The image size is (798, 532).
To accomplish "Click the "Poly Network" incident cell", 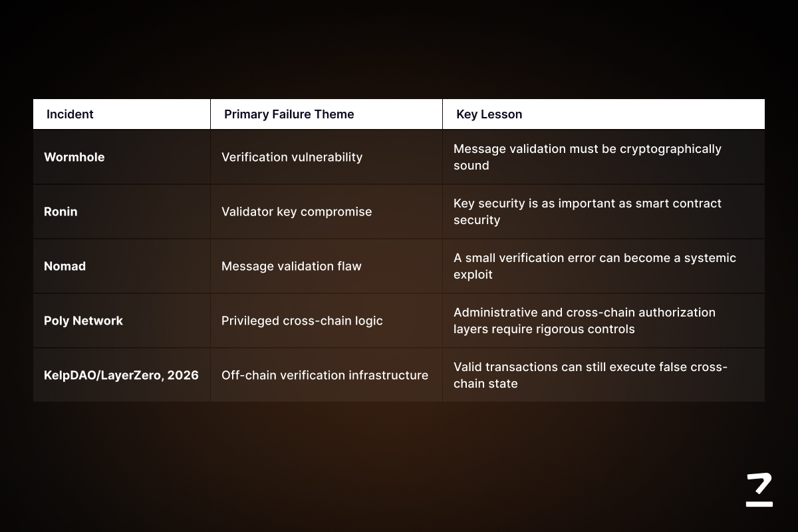I will pos(122,321).
